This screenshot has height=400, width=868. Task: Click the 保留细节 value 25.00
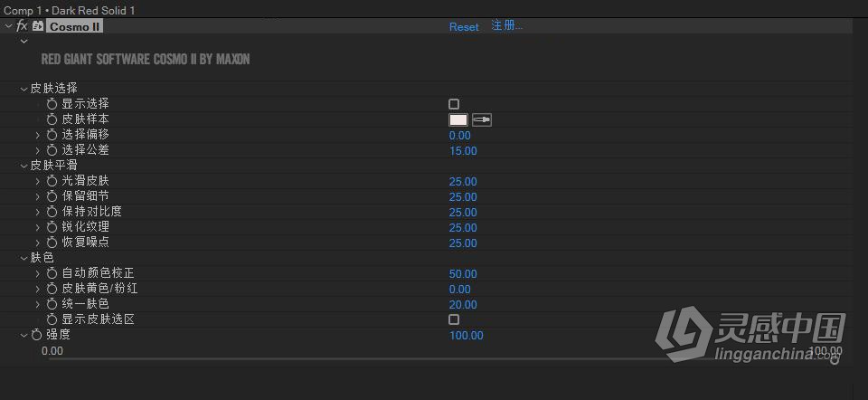(463, 197)
